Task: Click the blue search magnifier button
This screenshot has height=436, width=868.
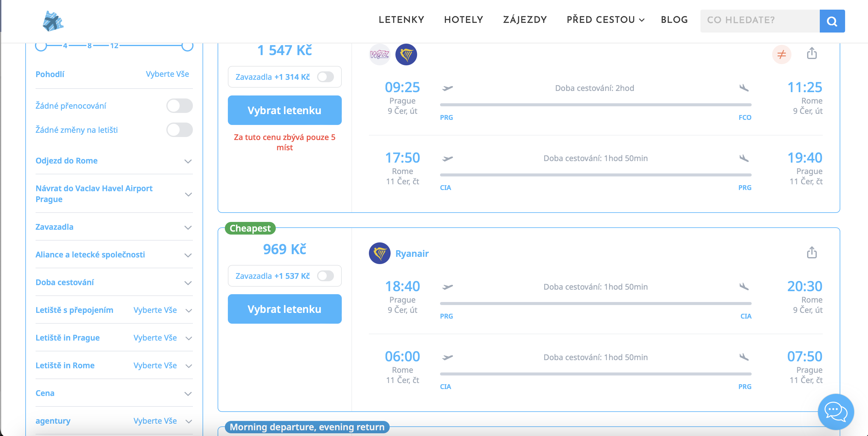Action: point(832,21)
